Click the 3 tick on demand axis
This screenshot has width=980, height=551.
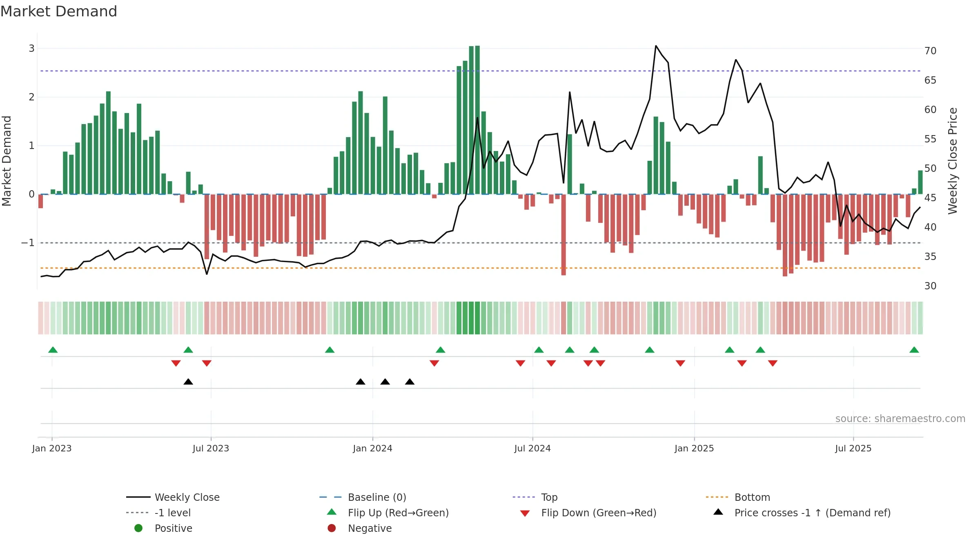click(x=31, y=49)
